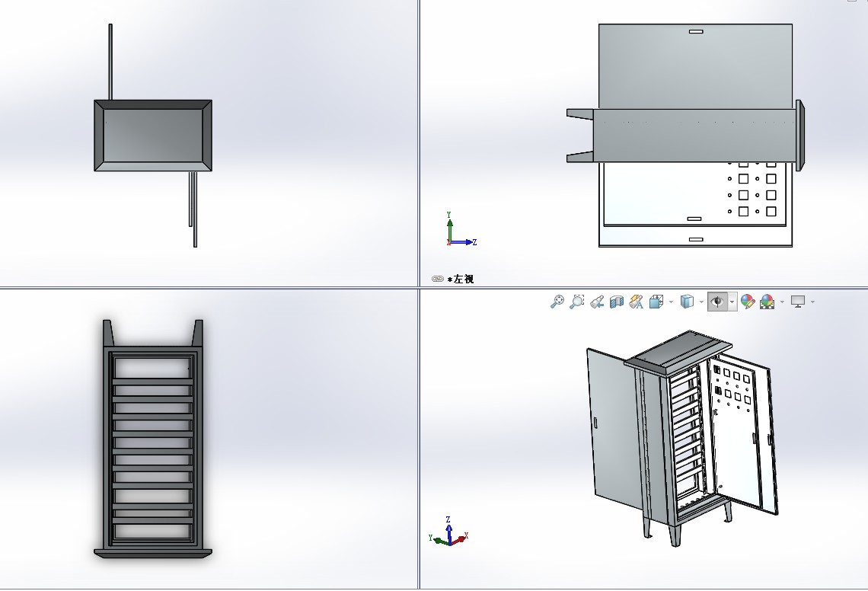
Task: Click the view link icon beside *左视
Action: pyautogui.click(x=437, y=279)
